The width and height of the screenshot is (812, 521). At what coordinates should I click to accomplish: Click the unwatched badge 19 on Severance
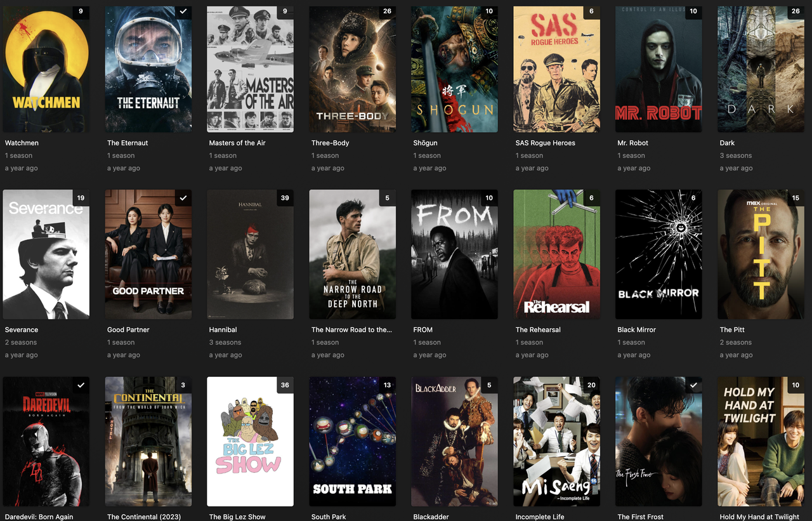click(81, 198)
